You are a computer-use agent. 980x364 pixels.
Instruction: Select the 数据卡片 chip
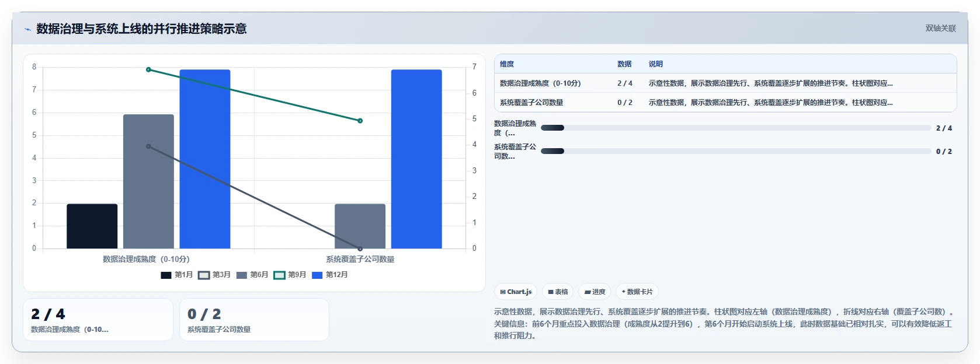(637, 292)
